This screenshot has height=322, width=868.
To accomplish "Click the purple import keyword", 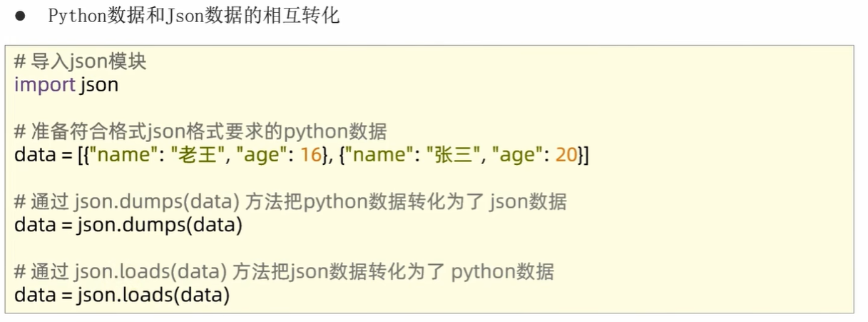I will pyautogui.click(x=44, y=85).
